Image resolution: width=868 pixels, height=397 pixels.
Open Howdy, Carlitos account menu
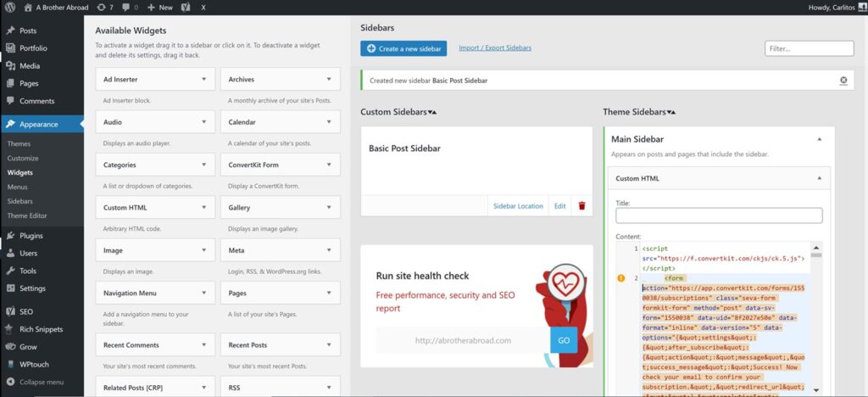point(836,8)
